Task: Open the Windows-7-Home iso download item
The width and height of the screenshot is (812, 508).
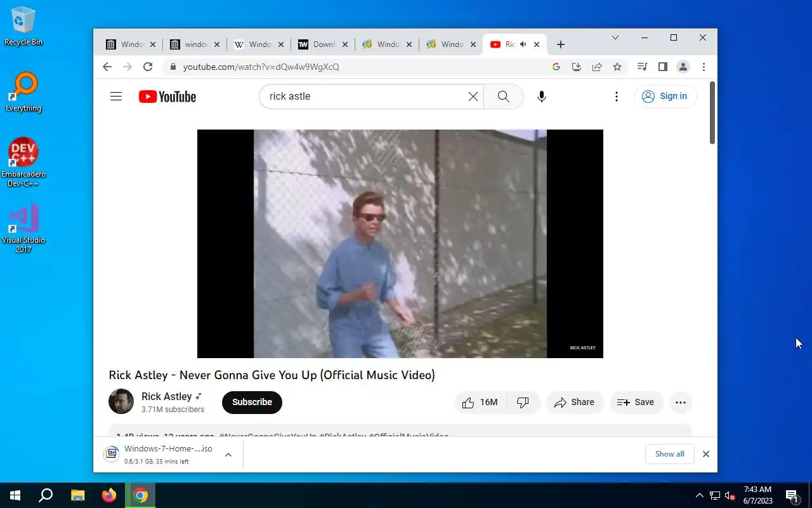Action: click(x=160, y=455)
